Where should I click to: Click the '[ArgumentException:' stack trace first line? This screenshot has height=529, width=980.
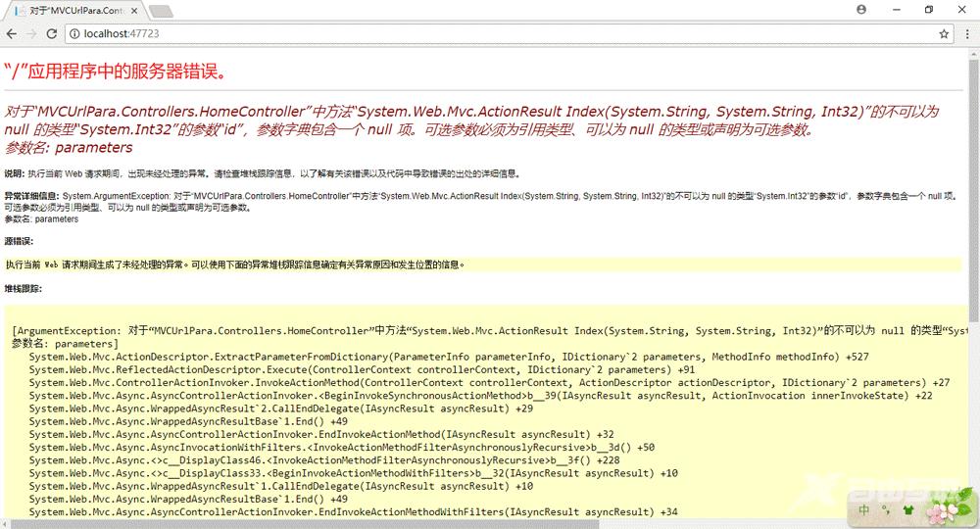coord(489,331)
